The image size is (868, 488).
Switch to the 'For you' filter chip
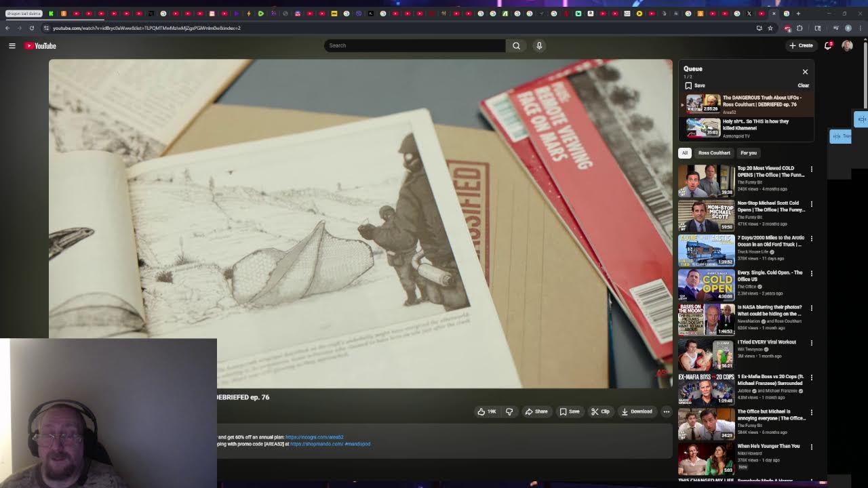click(749, 152)
